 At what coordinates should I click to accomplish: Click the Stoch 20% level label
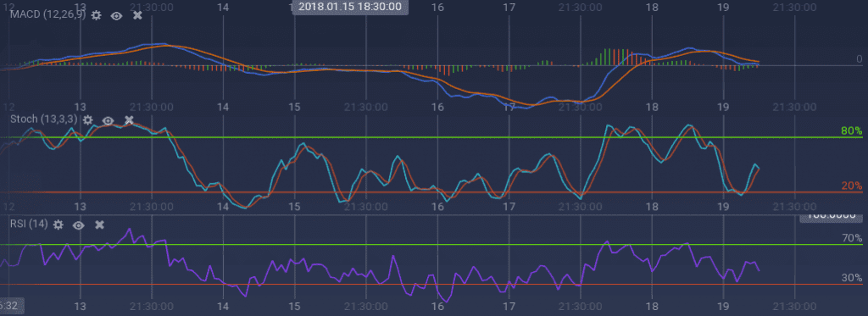tap(851, 186)
